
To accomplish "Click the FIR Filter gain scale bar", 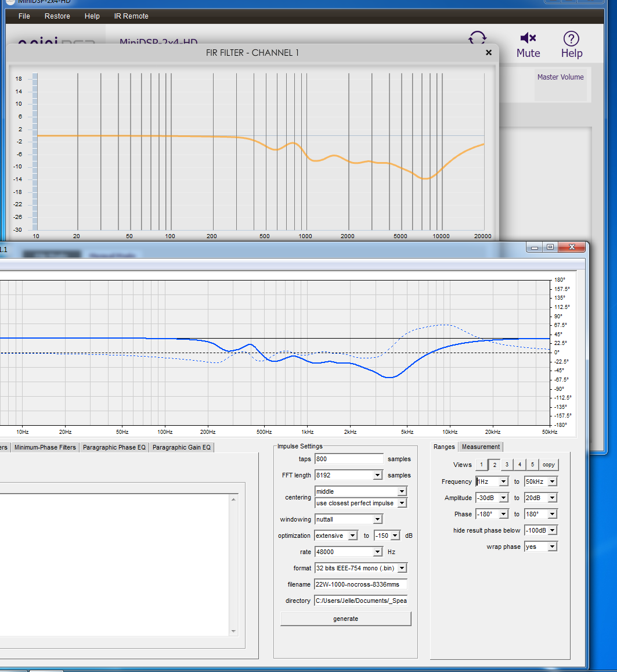I will pos(35,152).
